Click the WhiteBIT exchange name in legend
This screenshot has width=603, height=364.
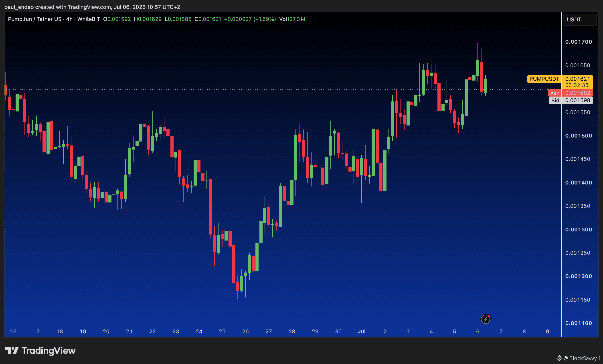coord(89,19)
